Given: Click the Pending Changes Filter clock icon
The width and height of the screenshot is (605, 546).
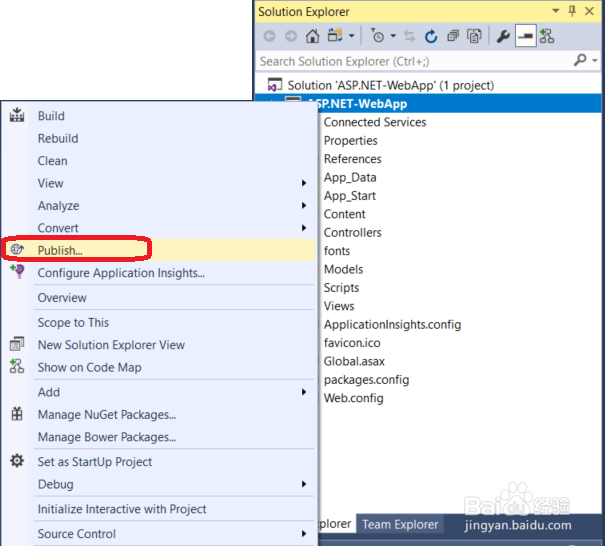Looking at the screenshot, I should [377, 35].
